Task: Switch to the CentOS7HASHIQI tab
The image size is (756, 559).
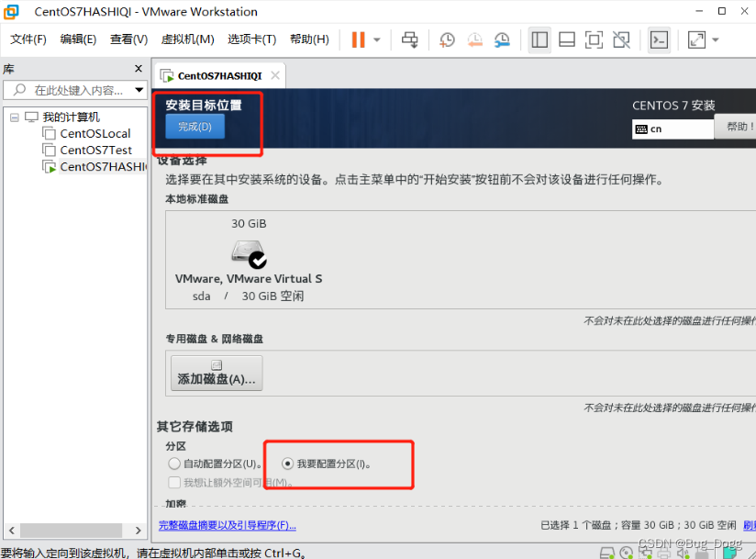Action: tap(219, 75)
